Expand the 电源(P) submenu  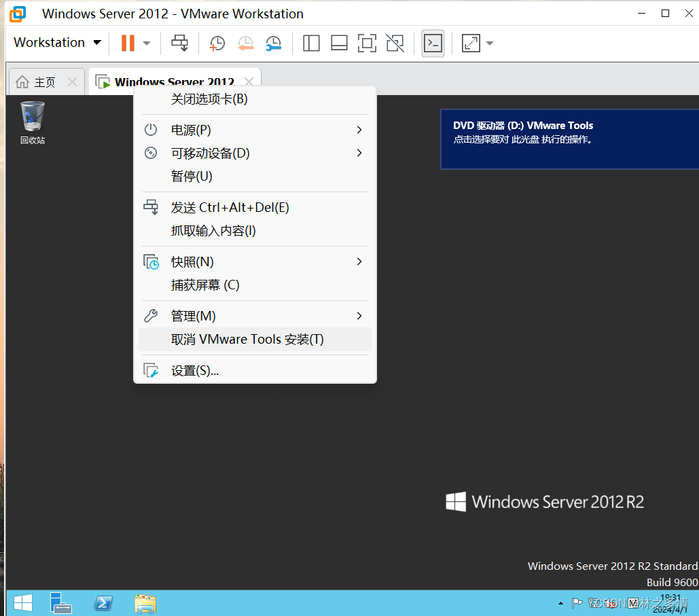tap(255, 130)
